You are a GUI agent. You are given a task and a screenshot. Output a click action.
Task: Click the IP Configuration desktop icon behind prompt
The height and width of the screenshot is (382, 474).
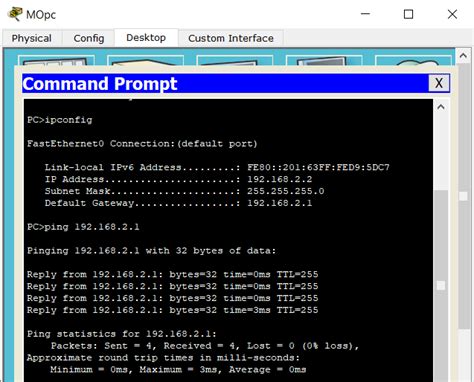57,60
